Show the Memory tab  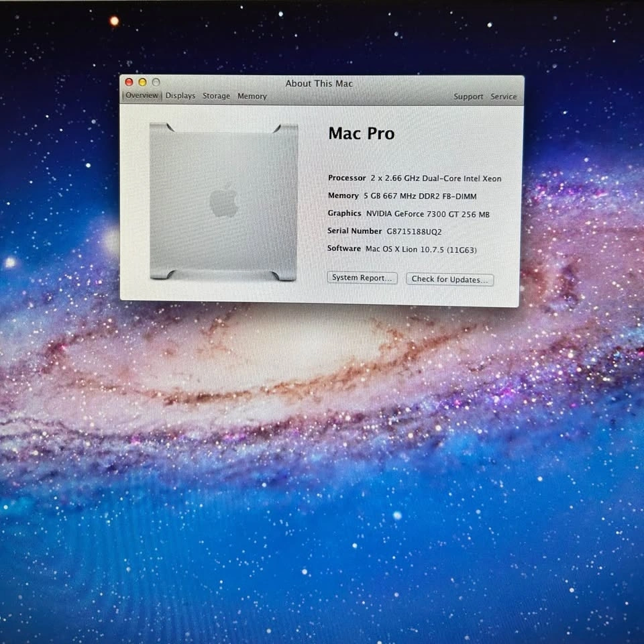tap(252, 96)
